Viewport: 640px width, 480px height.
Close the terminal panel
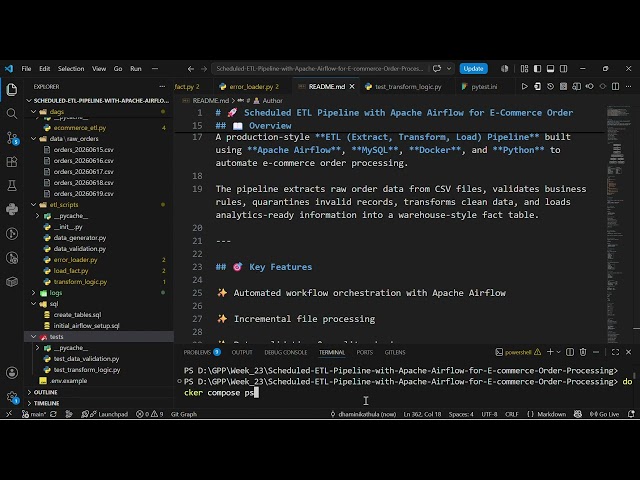629,352
